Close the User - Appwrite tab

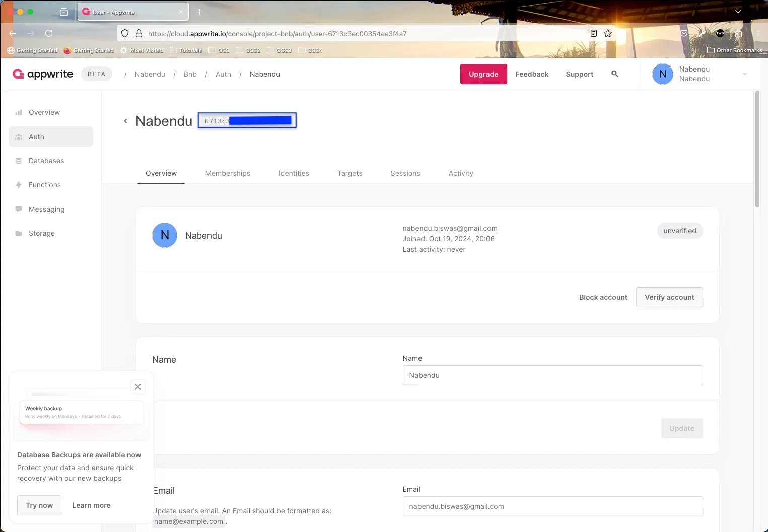click(x=181, y=12)
